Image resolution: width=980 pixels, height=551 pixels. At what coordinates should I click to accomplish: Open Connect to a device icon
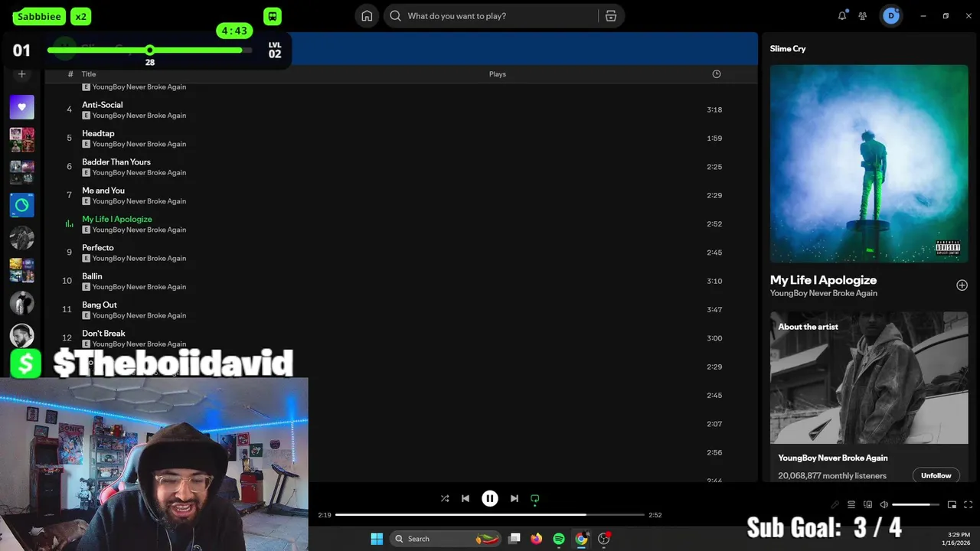(x=867, y=504)
